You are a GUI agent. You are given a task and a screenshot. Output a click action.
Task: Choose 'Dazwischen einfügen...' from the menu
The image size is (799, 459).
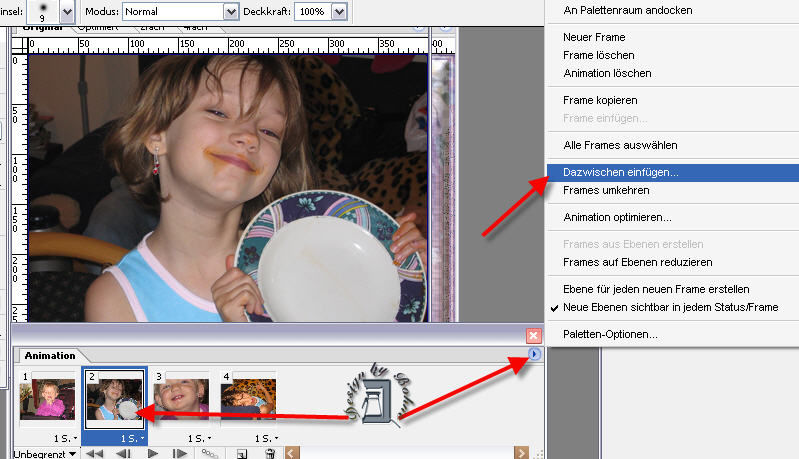620,172
